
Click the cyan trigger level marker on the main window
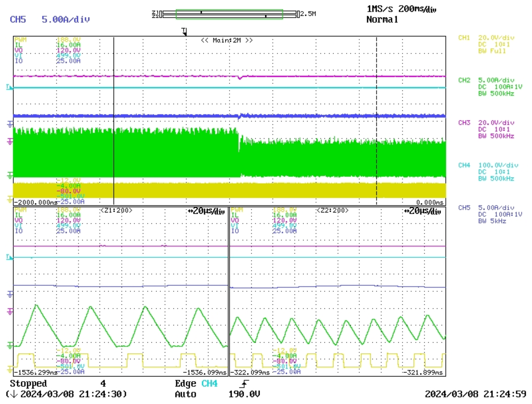coord(9,87)
